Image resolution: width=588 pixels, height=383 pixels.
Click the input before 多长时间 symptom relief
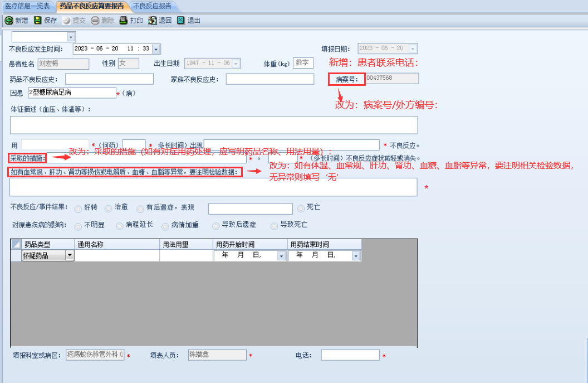pos(283,158)
